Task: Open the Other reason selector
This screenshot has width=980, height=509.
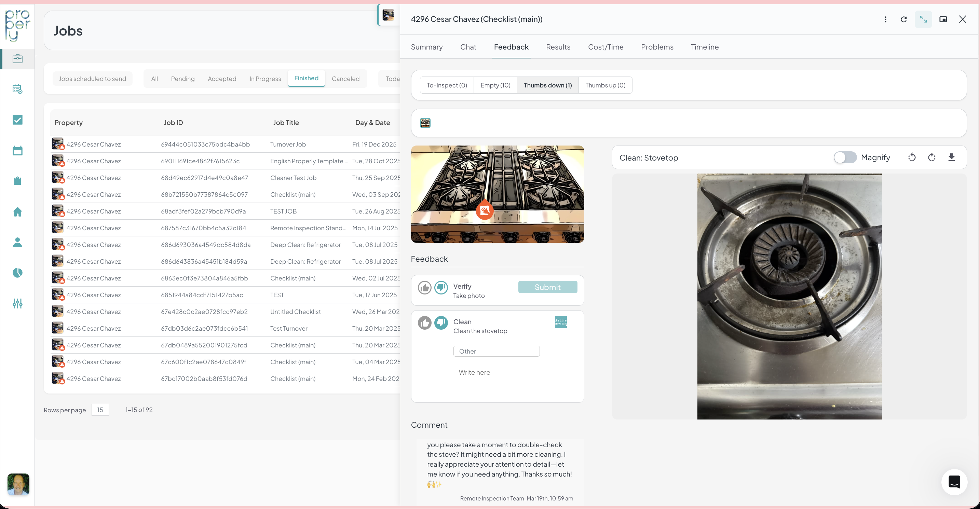Action: (x=496, y=351)
